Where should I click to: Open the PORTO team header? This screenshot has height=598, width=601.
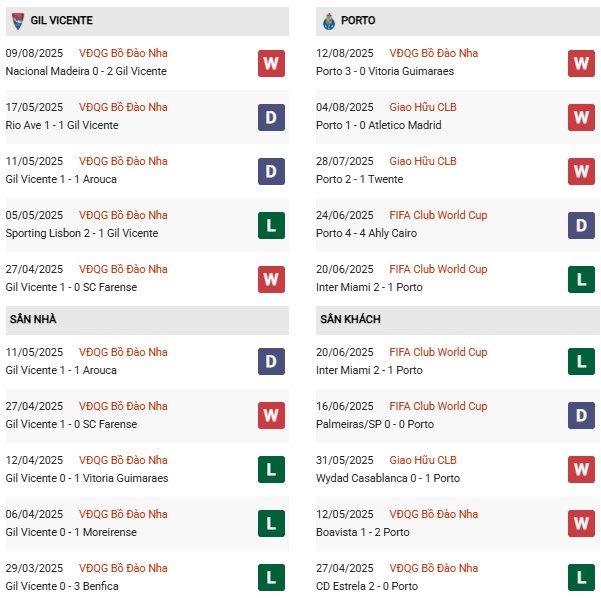pos(358,21)
